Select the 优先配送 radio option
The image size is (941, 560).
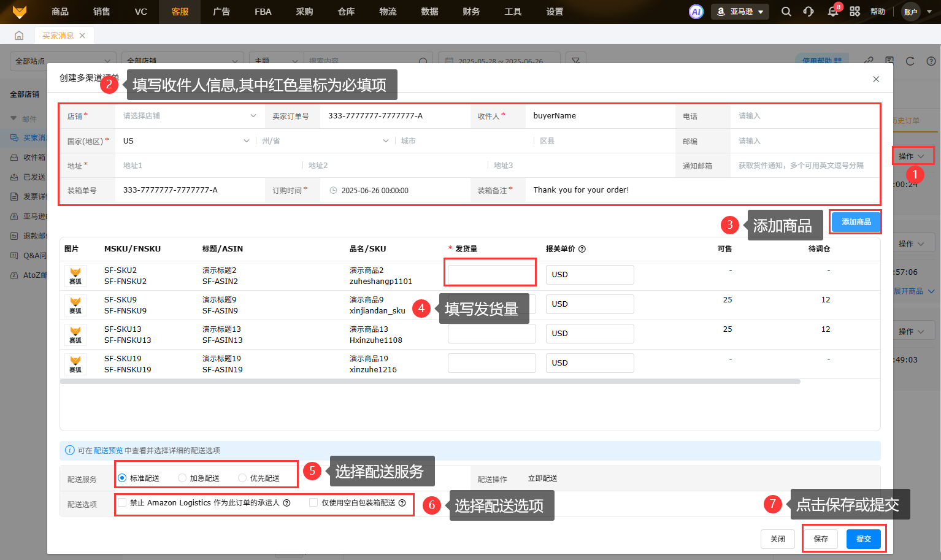(242, 478)
